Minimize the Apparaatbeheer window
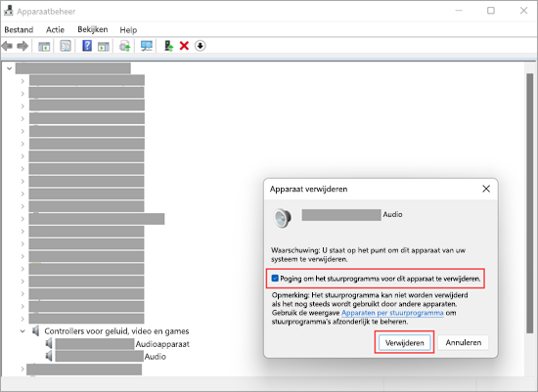This screenshot has width=538, height=392. coord(459,11)
